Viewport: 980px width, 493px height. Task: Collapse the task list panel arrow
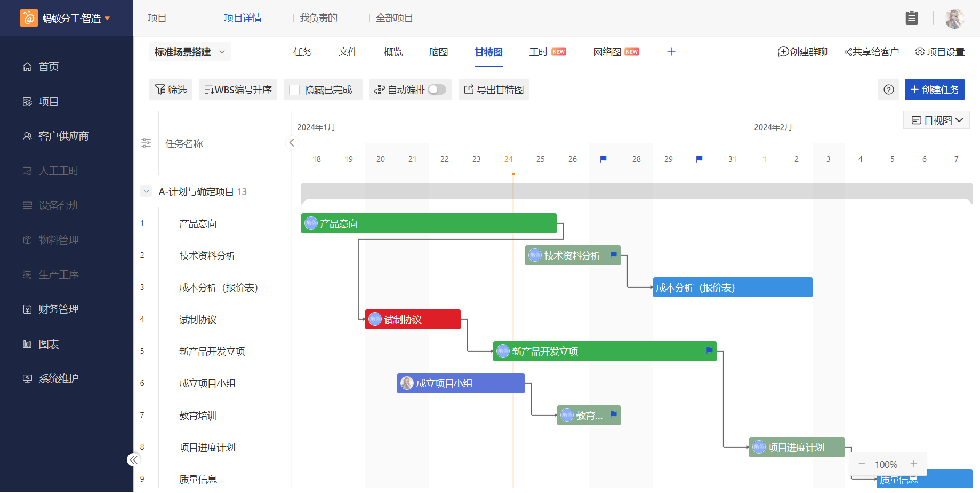(292, 143)
